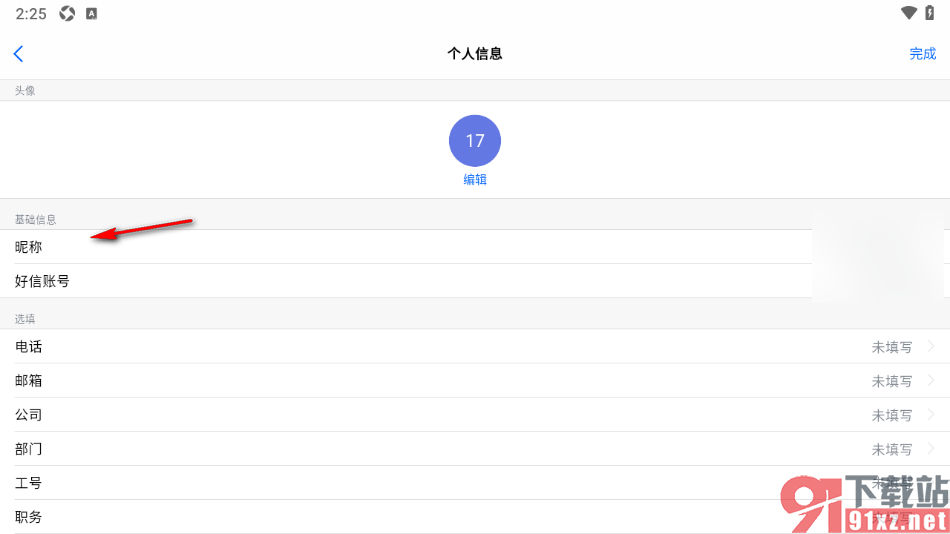Screen dimensions: 950x534
Task: Open the 职务 field row
Action: coord(475,516)
